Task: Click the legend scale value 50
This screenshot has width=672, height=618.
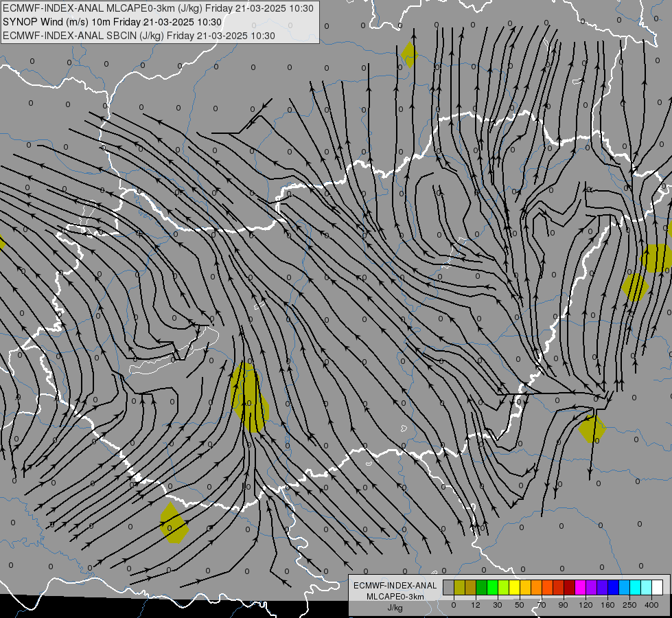Action: coord(520,605)
